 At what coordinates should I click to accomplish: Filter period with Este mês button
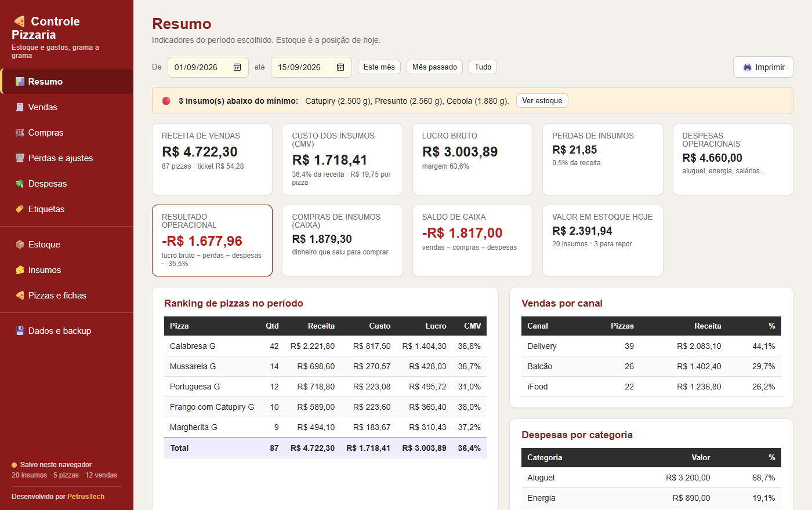(379, 67)
